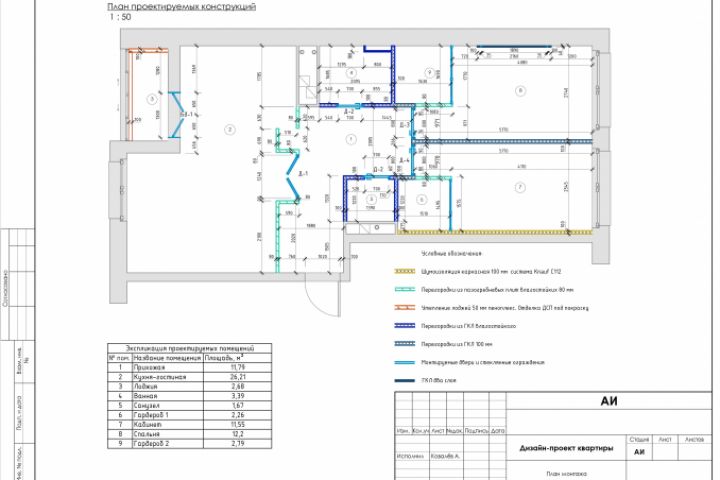Click the 'Исполнил' title block label

click(x=411, y=456)
